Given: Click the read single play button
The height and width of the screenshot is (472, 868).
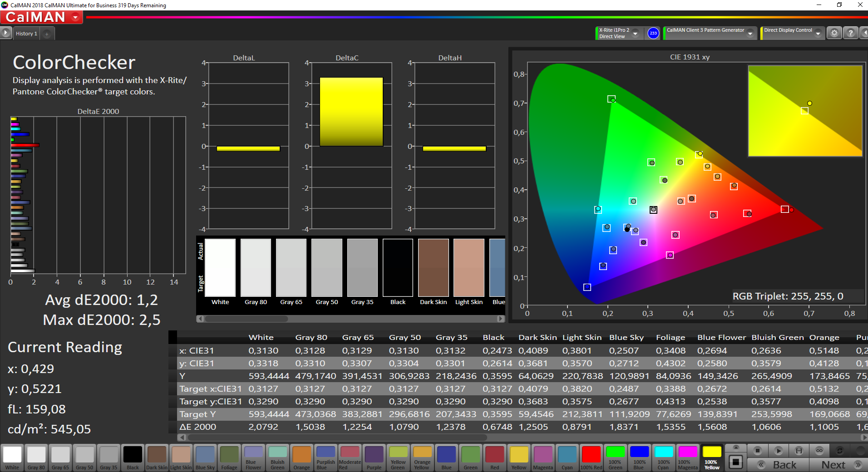Looking at the screenshot, I should pos(778,451).
